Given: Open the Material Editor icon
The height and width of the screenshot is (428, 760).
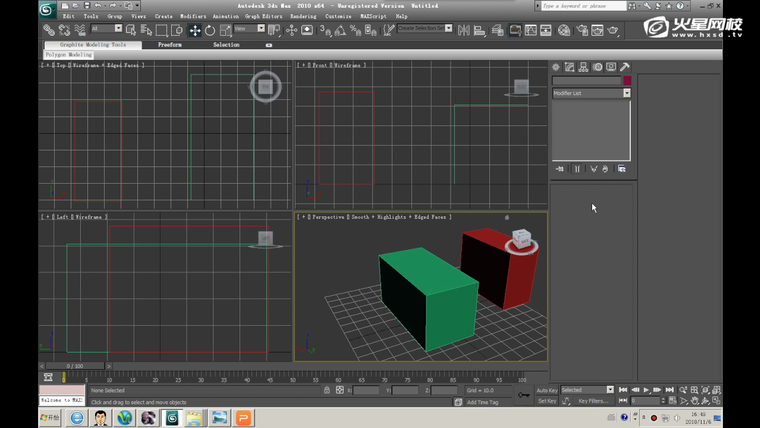Looking at the screenshot, I should coord(565,30).
